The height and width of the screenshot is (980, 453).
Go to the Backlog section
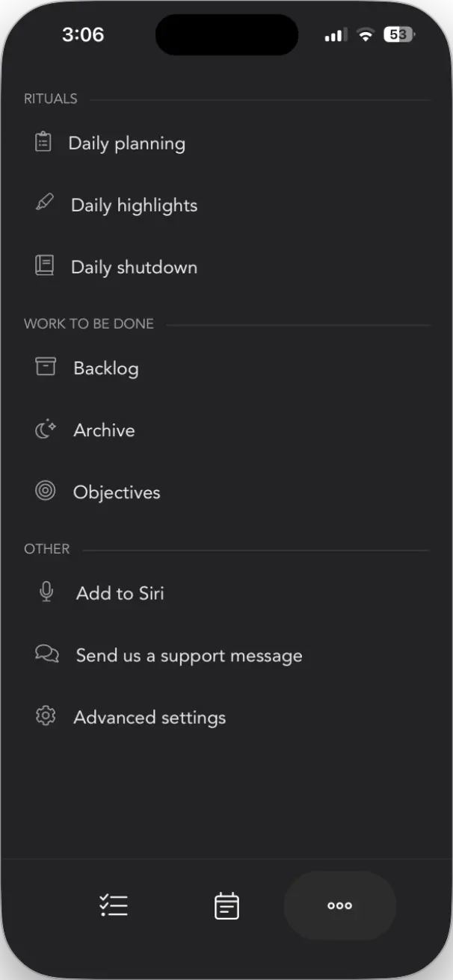[x=105, y=367]
